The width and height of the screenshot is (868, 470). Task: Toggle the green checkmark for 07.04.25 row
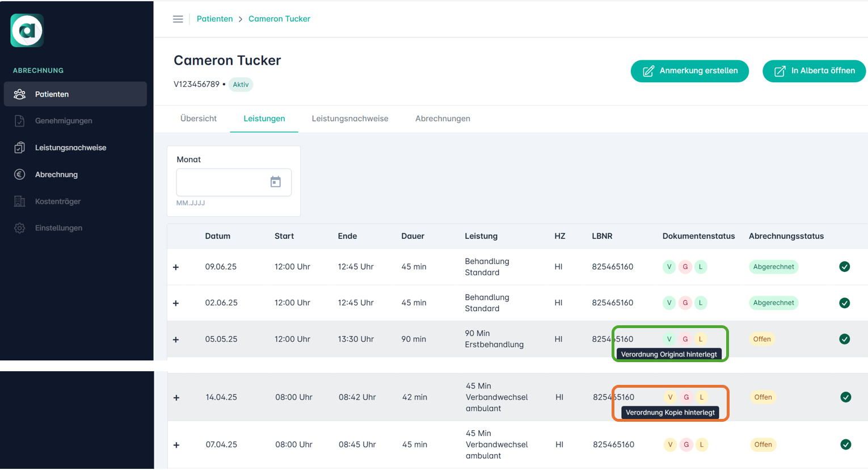click(x=845, y=445)
